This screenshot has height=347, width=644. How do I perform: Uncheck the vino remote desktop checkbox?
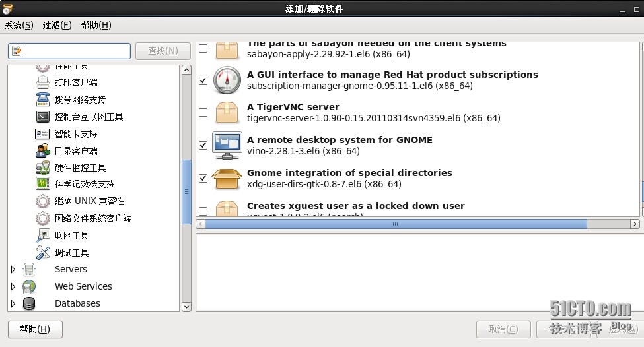click(203, 145)
